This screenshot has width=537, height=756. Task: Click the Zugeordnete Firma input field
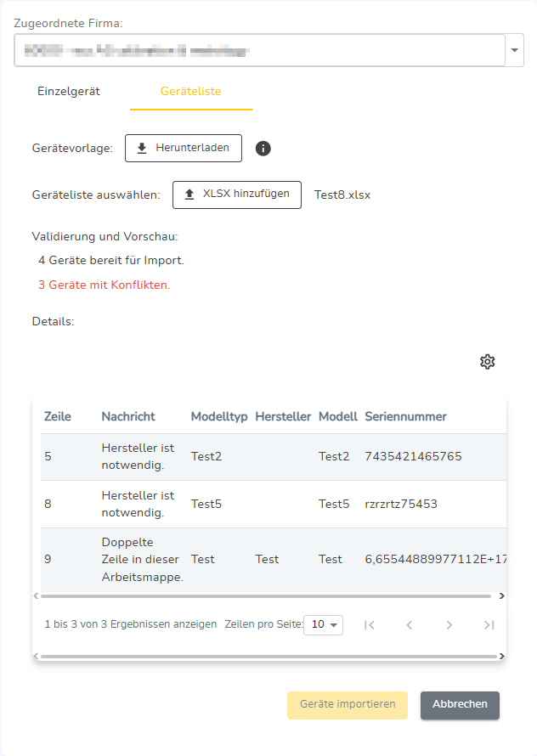pos(259,50)
